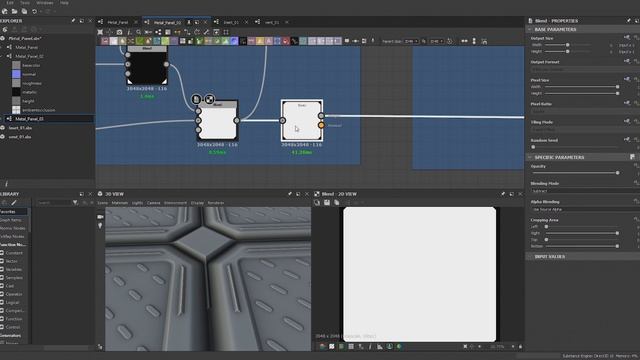This screenshot has width=640, height=360.
Task: Click the open folder icon in top toolbar
Action: click(x=14, y=11)
